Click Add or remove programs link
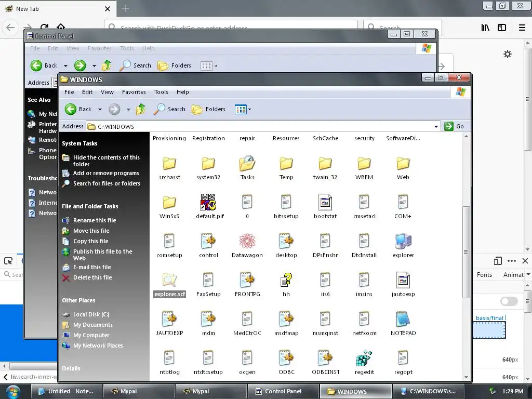Screen dimensions: 532x399 106,173
